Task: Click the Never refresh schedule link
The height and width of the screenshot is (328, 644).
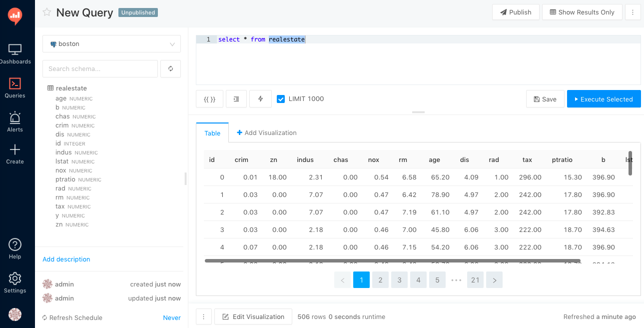Action: (x=172, y=317)
